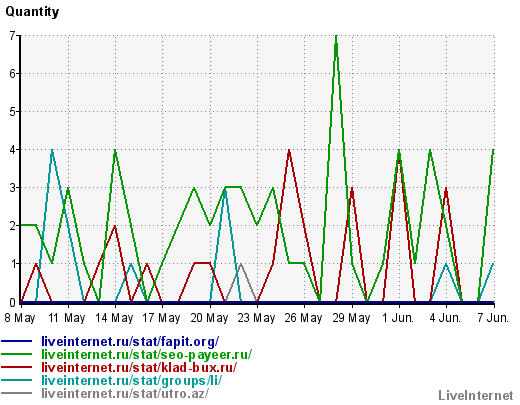Click the red peak at 26 May

[289, 151]
